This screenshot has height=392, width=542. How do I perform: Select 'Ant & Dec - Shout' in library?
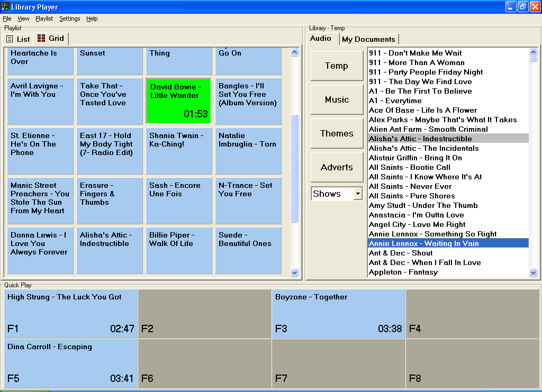(448, 253)
